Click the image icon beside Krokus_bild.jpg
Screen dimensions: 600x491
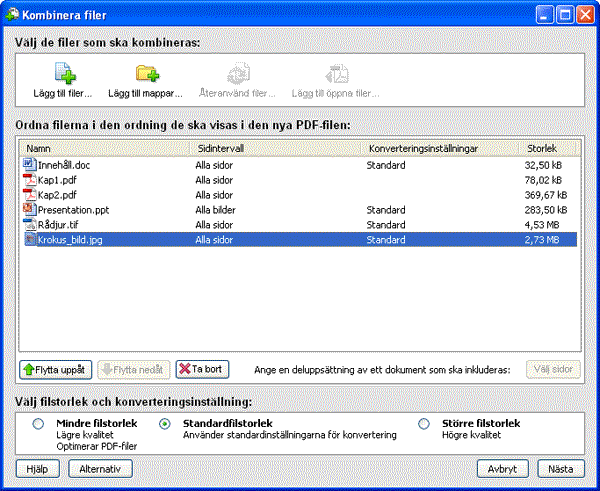29,240
